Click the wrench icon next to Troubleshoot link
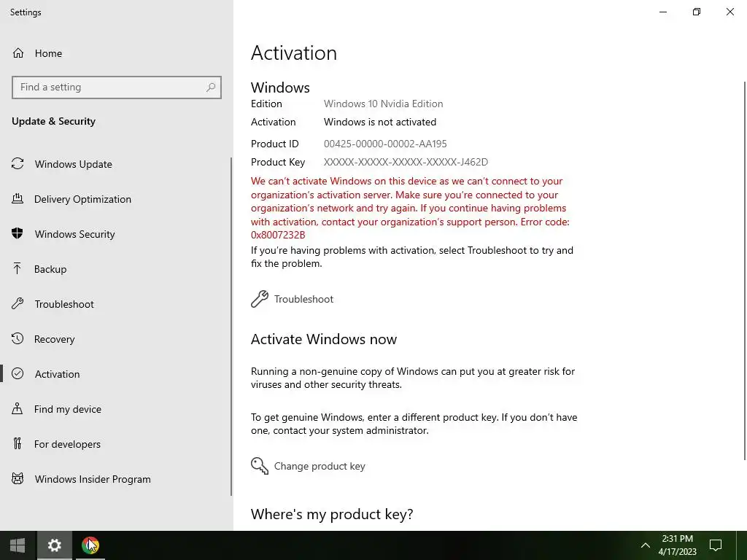 point(260,299)
